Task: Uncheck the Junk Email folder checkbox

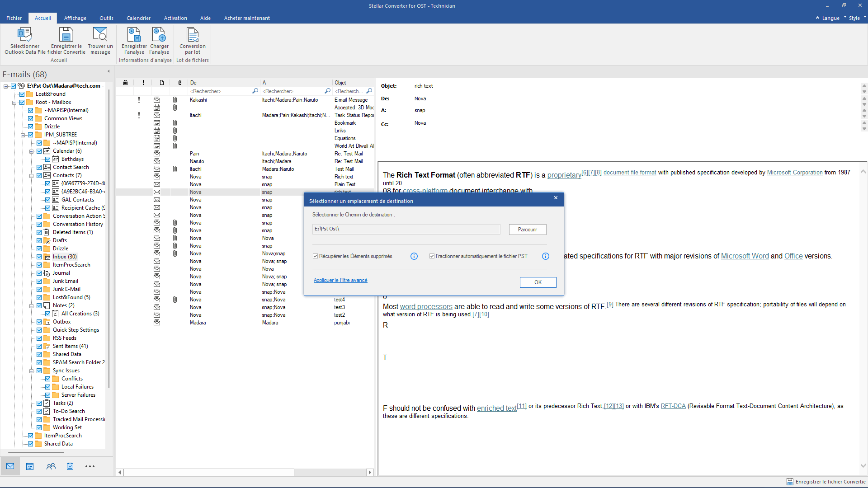Action: pyautogui.click(x=39, y=281)
